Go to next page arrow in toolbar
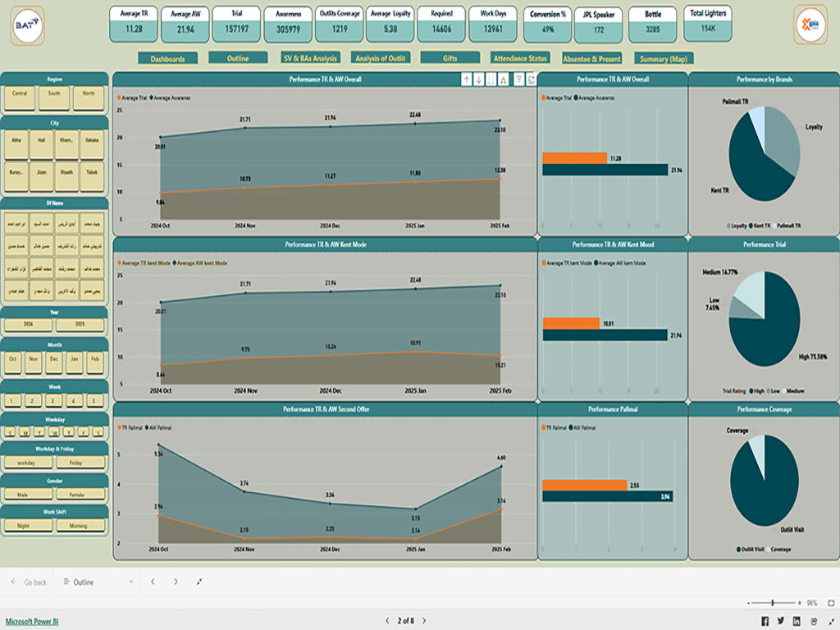This screenshot has width=840, height=630. (176, 582)
